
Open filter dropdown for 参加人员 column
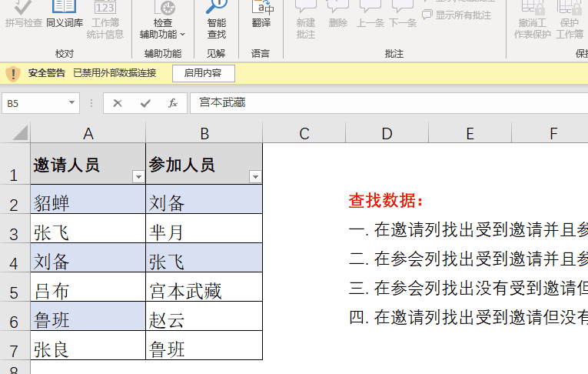tap(254, 177)
